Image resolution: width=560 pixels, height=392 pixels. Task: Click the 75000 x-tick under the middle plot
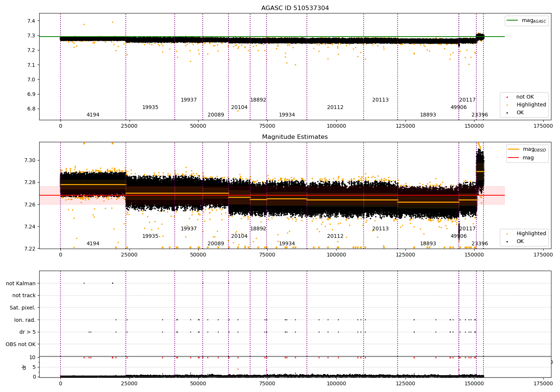[x=267, y=255]
